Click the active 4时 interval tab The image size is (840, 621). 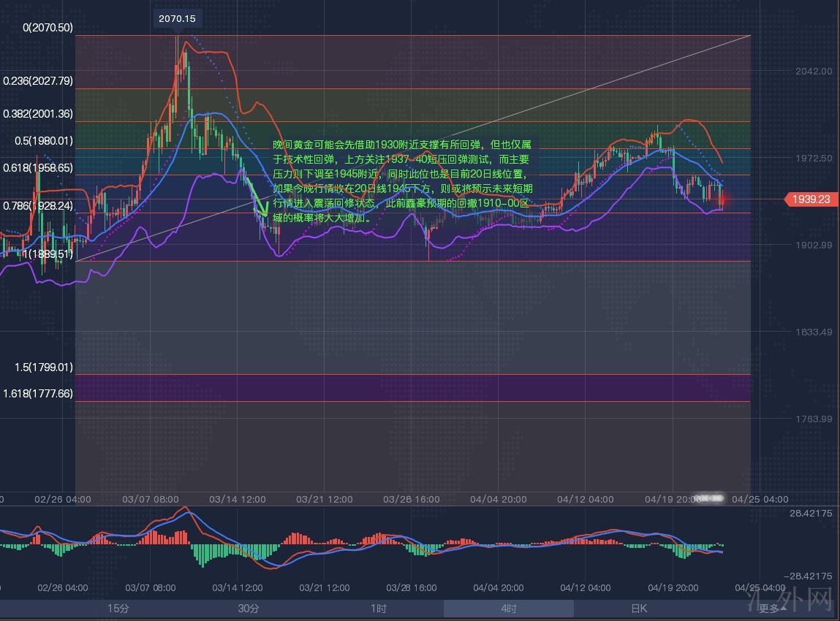tap(508, 609)
